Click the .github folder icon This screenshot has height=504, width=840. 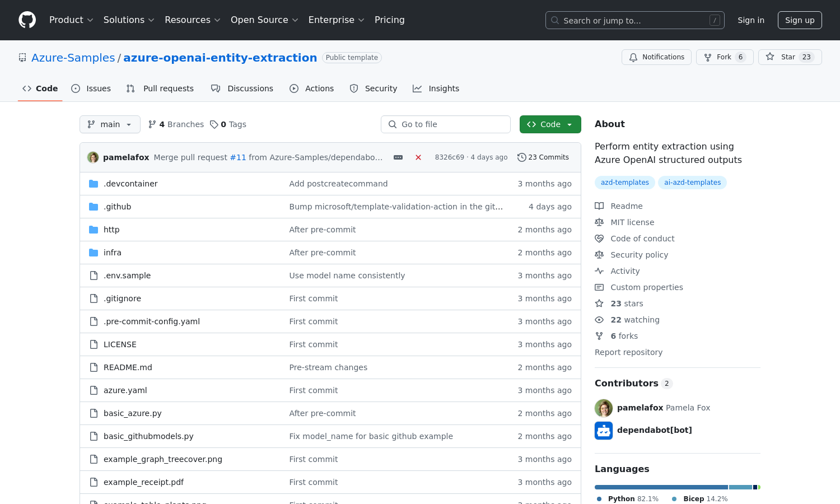[x=93, y=206]
